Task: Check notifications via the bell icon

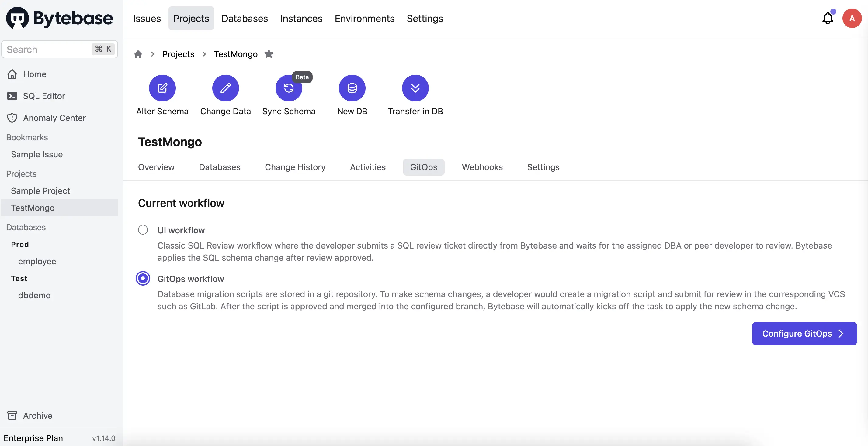Action: tap(828, 18)
